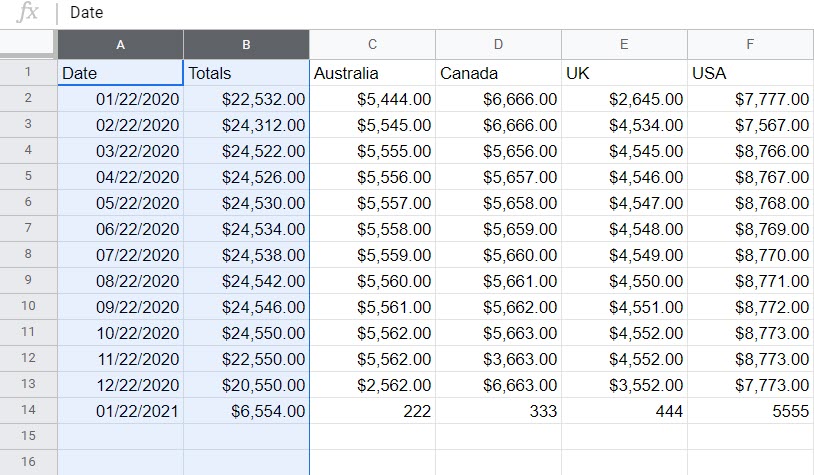Image resolution: width=814 pixels, height=475 pixels.
Task: Select column B header
Action: 246,44
